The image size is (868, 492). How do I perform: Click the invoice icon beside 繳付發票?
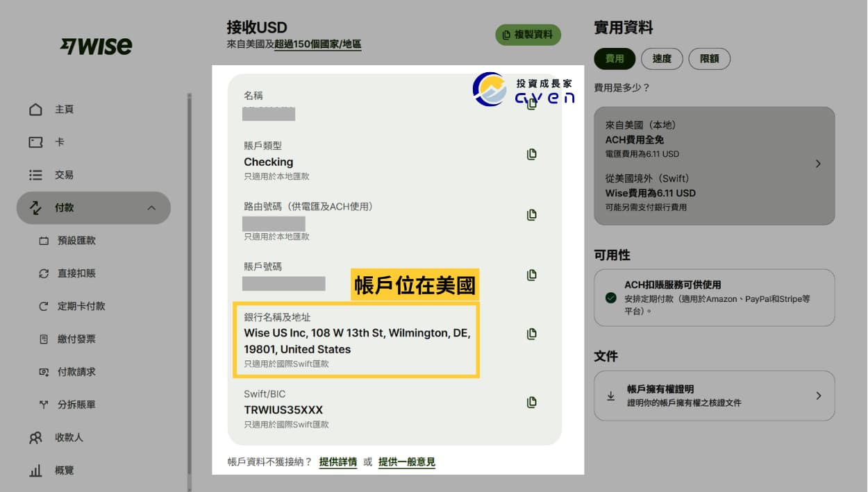pyautogui.click(x=44, y=339)
